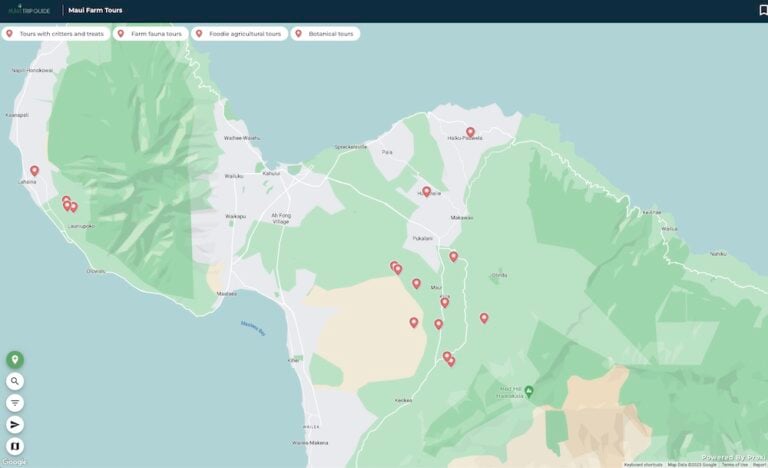Click the bookmark icon in header
This screenshot has height=468, width=768.
[x=763, y=10]
